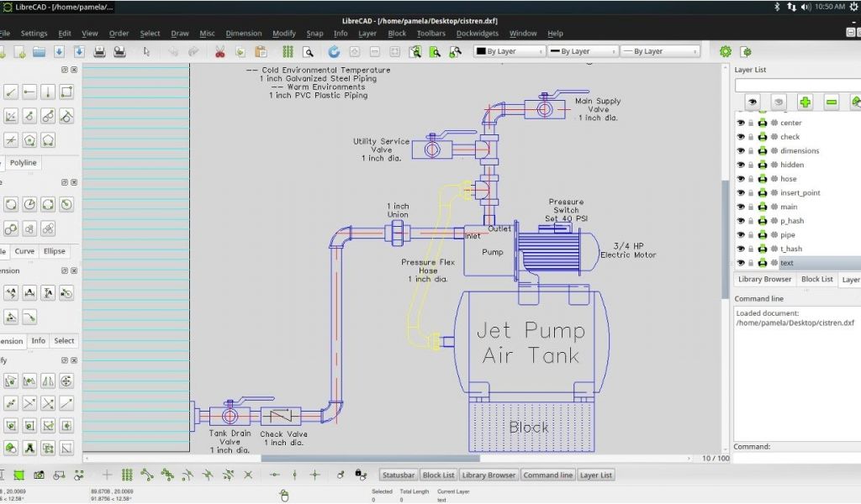Toggle the grid display icon
Viewport: 861px width, 504px height.
click(x=288, y=51)
